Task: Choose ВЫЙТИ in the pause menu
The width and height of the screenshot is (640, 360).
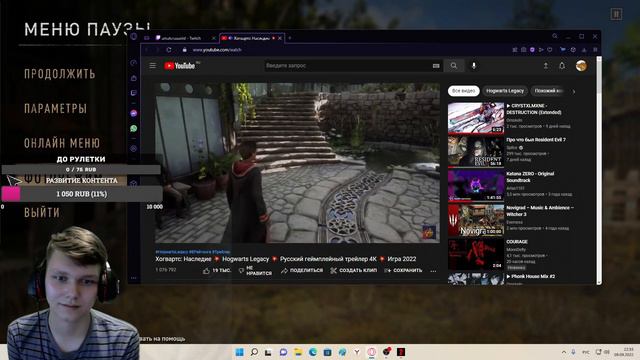Action: [42, 213]
